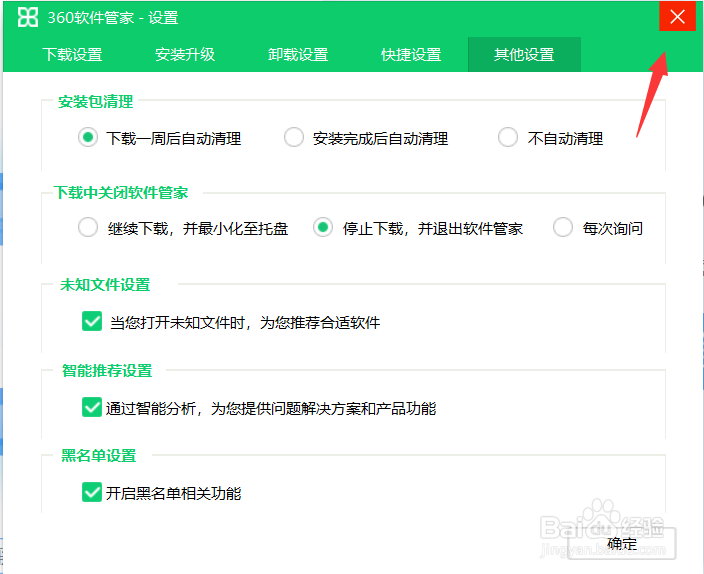The height and width of the screenshot is (574, 704).
Task: Pick the 每次询问 radio option
Action: pos(563,227)
